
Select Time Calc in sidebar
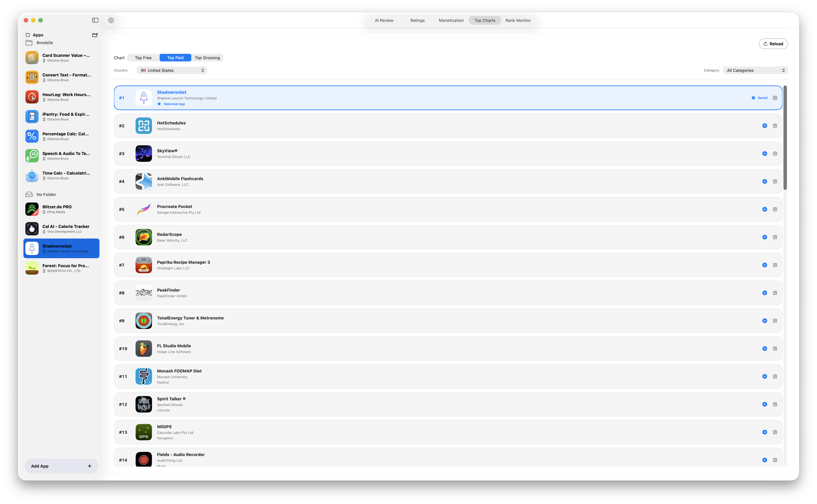tap(61, 175)
